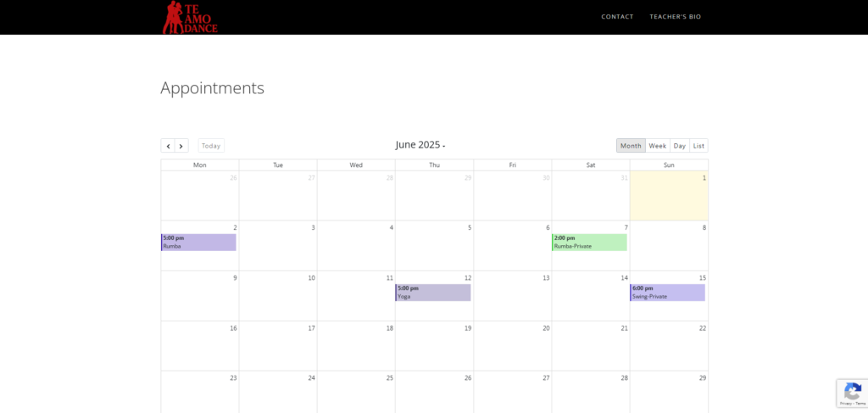Click the Te Amo Dance logo
The height and width of the screenshot is (413, 868).
190,17
